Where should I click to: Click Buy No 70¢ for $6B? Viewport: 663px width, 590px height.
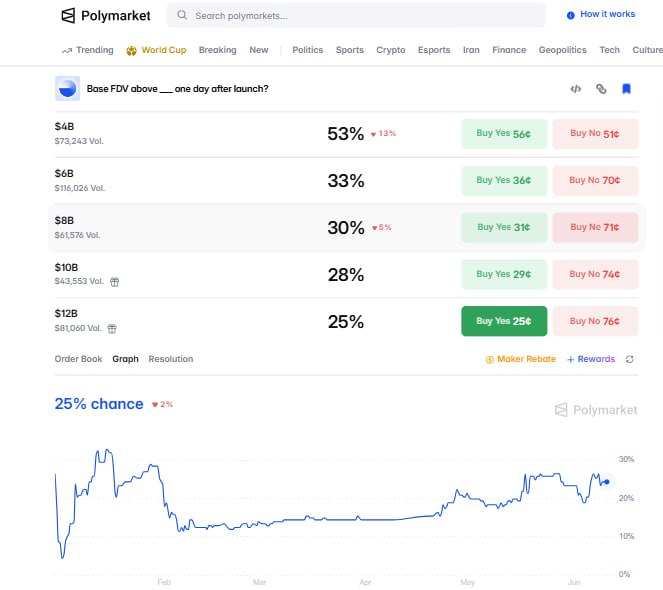click(x=595, y=181)
